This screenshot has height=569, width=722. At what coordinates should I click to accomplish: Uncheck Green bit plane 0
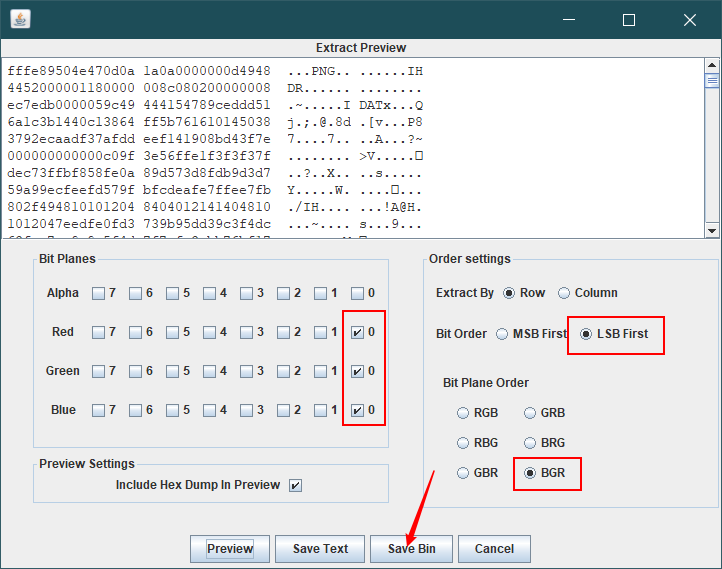pos(357,371)
